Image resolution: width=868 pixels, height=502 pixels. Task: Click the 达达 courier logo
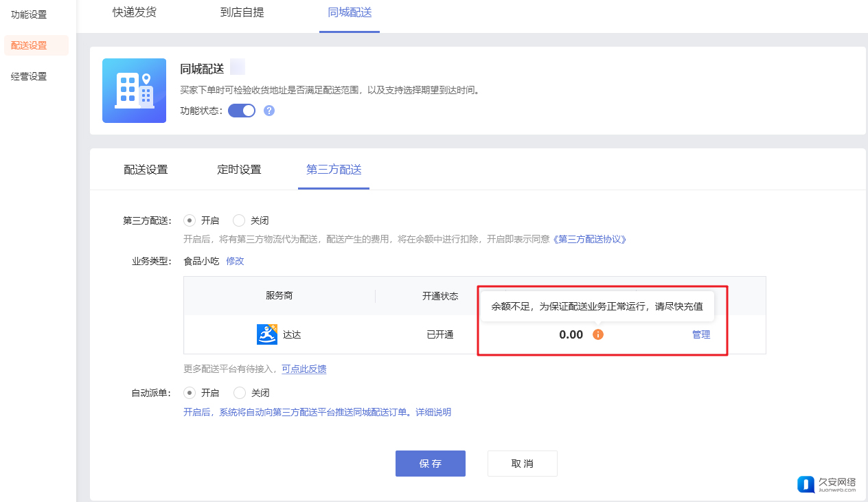click(267, 334)
